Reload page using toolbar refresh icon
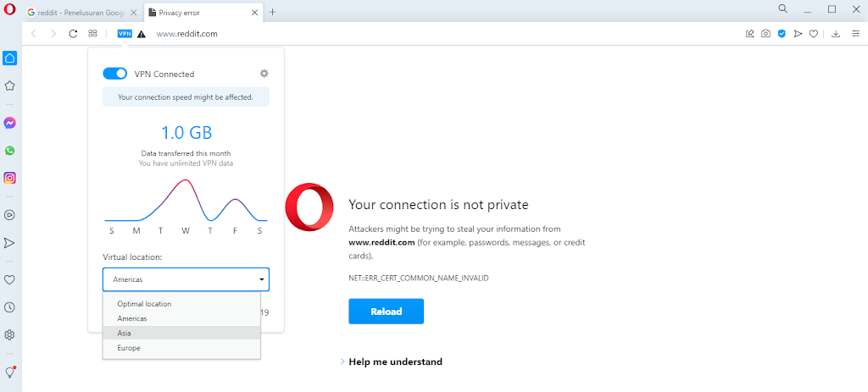 (x=73, y=34)
